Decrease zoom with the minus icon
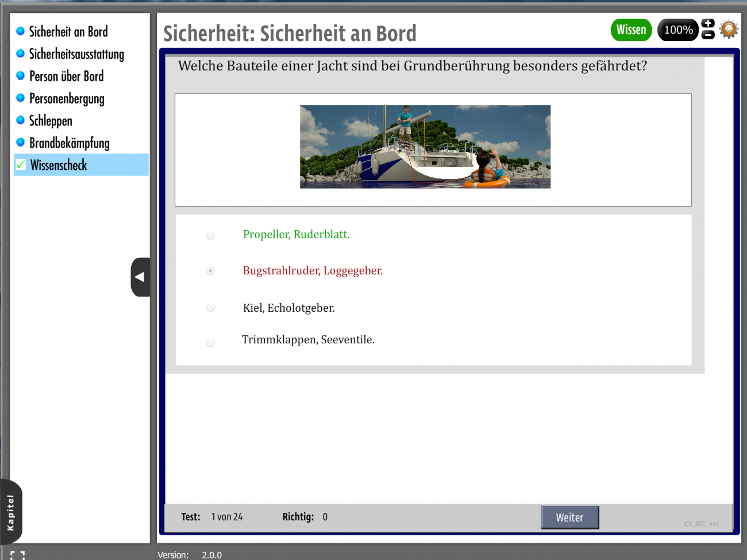 (708, 35)
